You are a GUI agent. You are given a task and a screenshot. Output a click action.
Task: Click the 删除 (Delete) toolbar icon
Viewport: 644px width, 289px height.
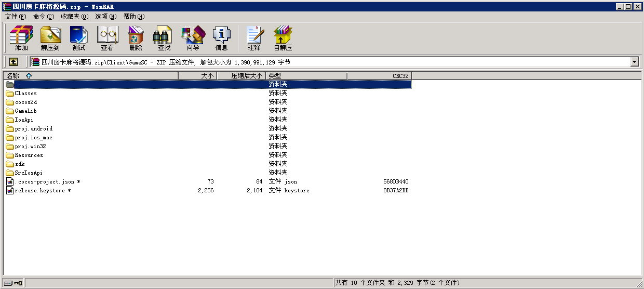click(136, 38)
